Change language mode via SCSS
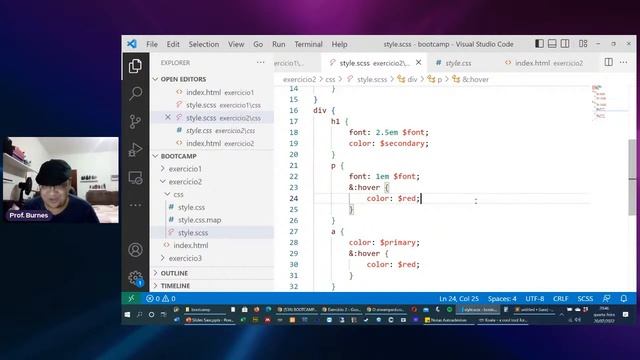 click(585, 298)
